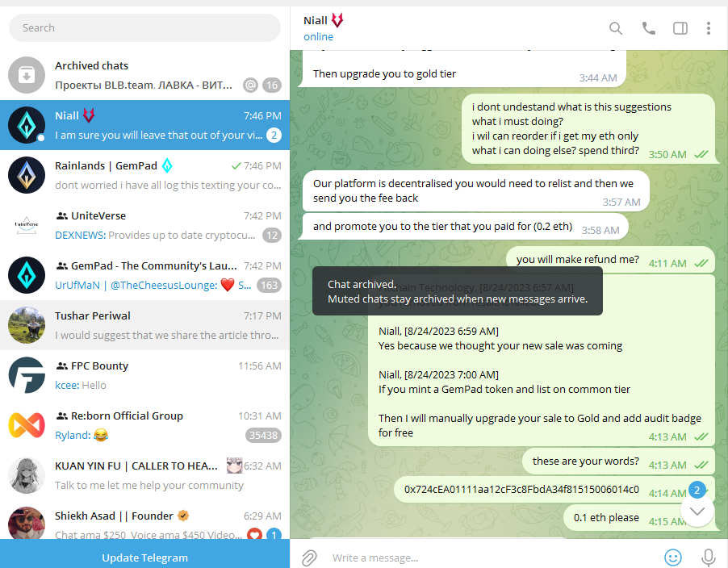Focus the Search field in sidebar

144,28
